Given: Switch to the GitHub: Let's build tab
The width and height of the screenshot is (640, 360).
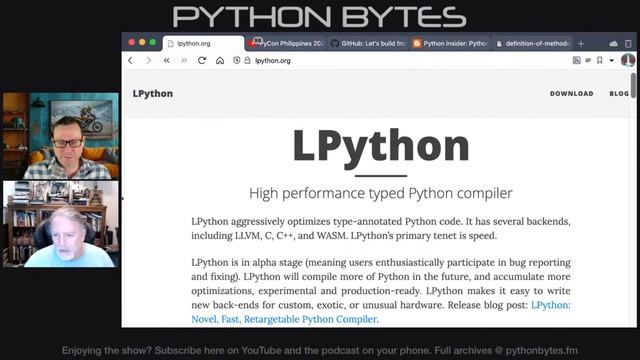Looking at the screenshot, I should tap(368, 43).
